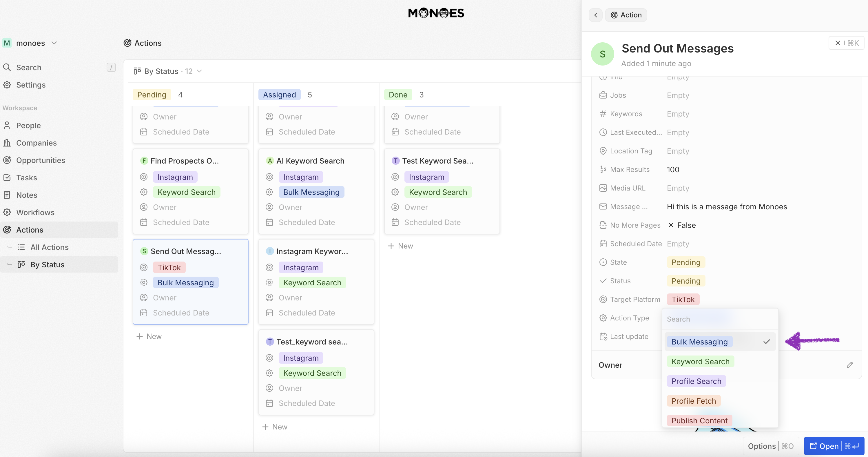Viewport: 868px width, 457px height.
Task: Open All Actions view in sidebar
Action: pyautogui.click(x=50, y=247)
